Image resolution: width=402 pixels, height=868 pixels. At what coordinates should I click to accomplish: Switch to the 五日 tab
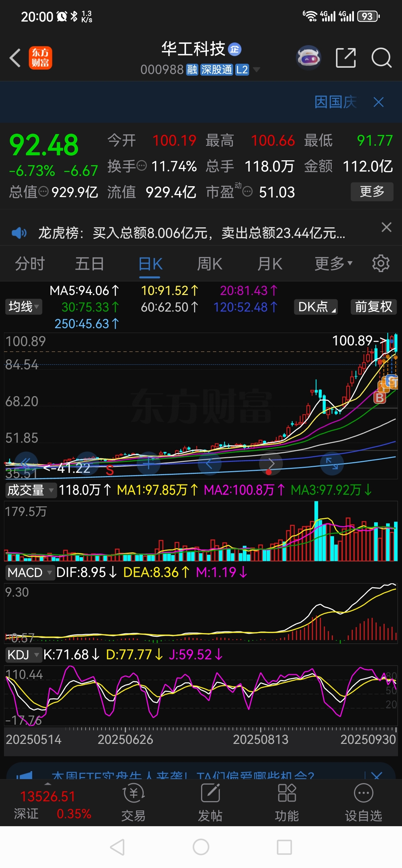89,264
